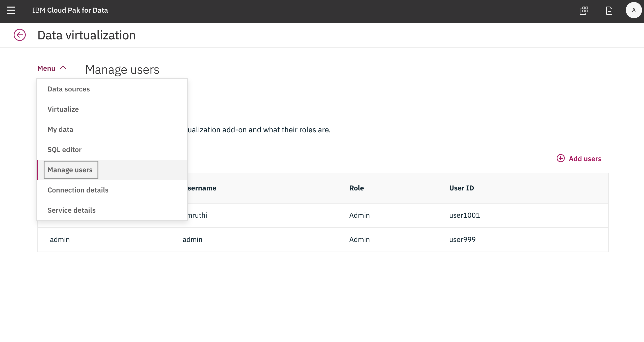Screen dimensions: 644x342
Task: Click the Add users link
Action: [585, 159]
